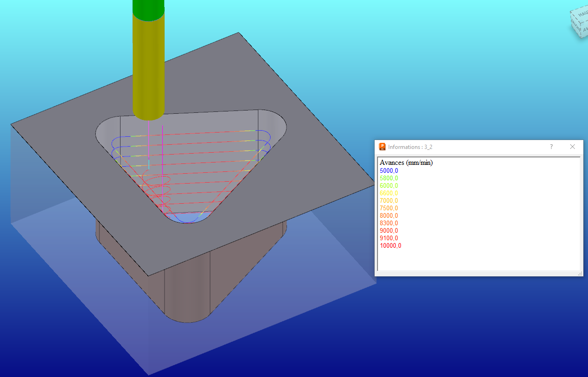Viewport: 588px width, 377px height.
Task: Click the 6000,0 feed rate value
Action: pyautogui.click(x=389, y=186)
